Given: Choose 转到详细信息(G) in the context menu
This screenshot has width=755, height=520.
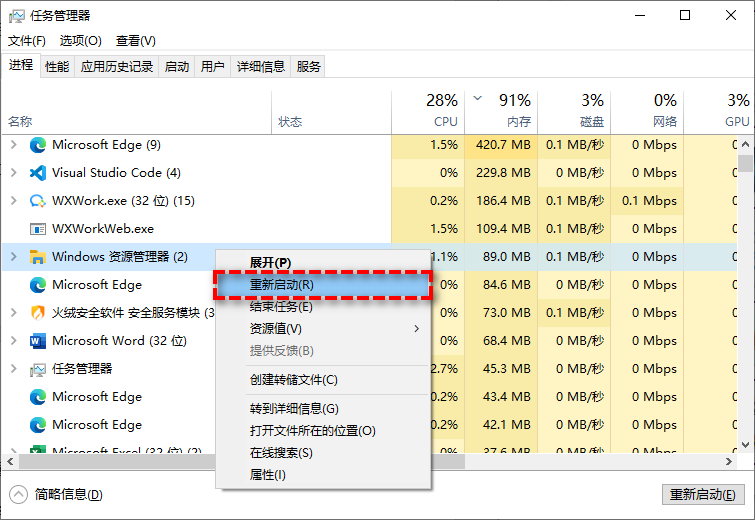Looking at the screenshot, I should [x=323, y=409].
